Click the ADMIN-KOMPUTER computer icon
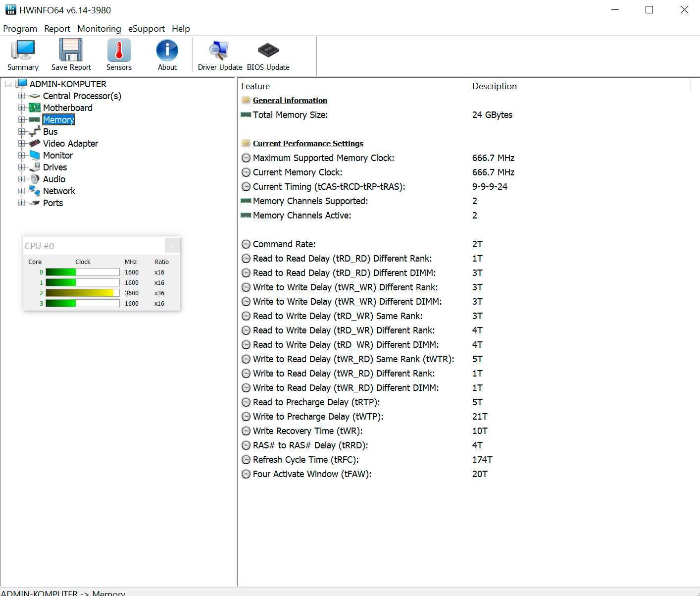 [x=21, y=84]
